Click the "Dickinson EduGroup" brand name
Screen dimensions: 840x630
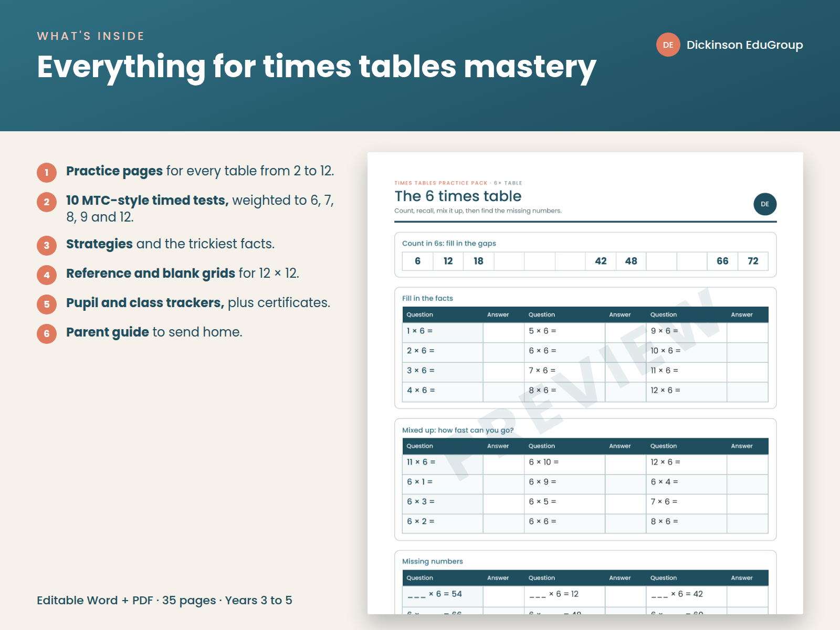745,45
